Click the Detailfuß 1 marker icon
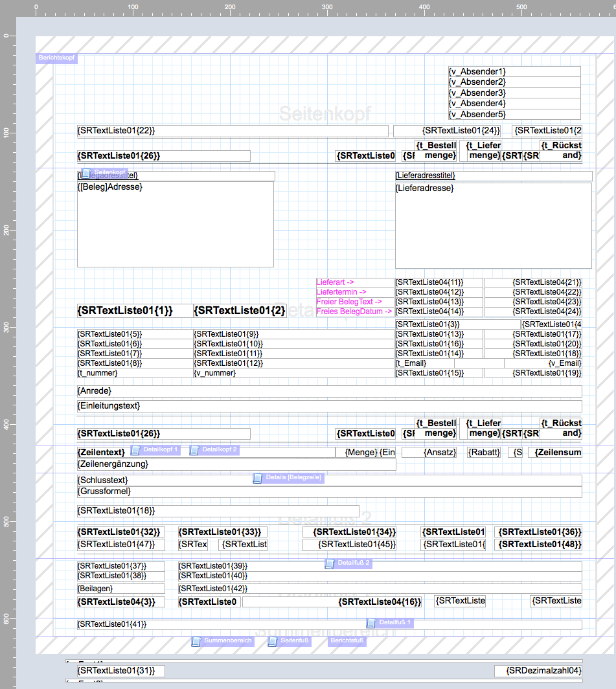This screenshot has width=616, height=689. [371, 623]
